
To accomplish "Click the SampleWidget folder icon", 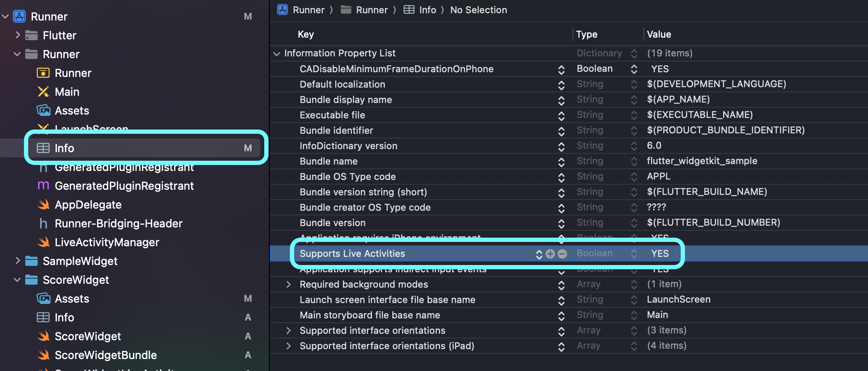I will 31,261.
